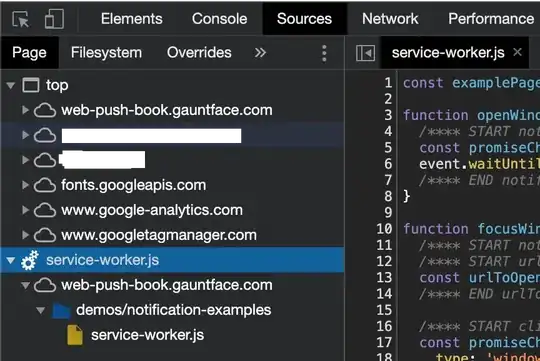Open the Elements panel tab
Screen dimensions: 540x361
pos(132,19)
